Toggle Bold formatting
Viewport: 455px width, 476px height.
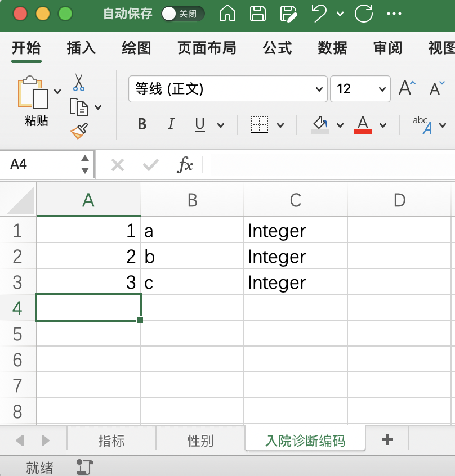tap(142, 124)
